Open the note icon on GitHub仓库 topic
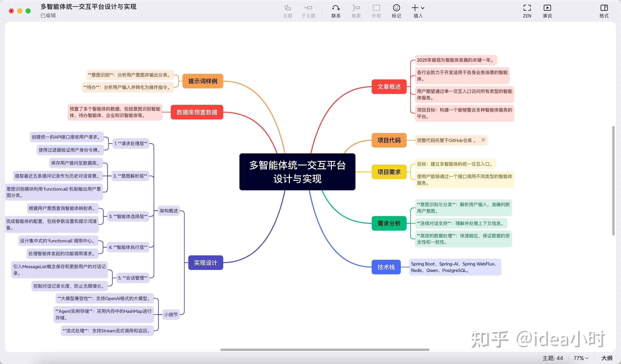Image resolution: width=621 pixels, height=364 pixels. [x=483, y=140]
